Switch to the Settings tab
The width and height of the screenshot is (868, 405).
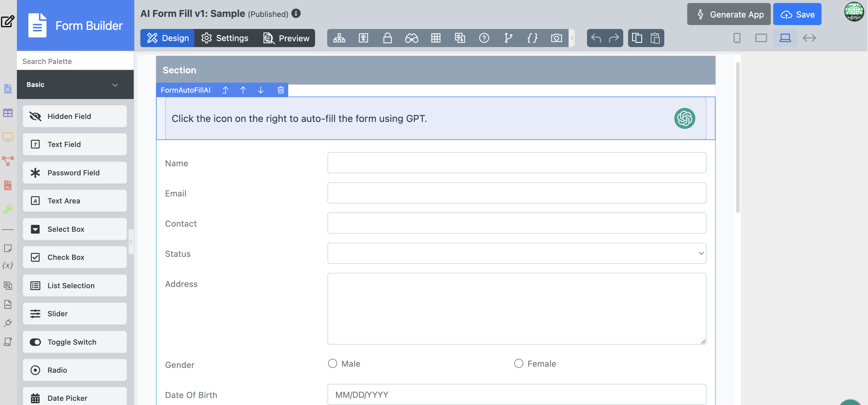coord(225,38)
